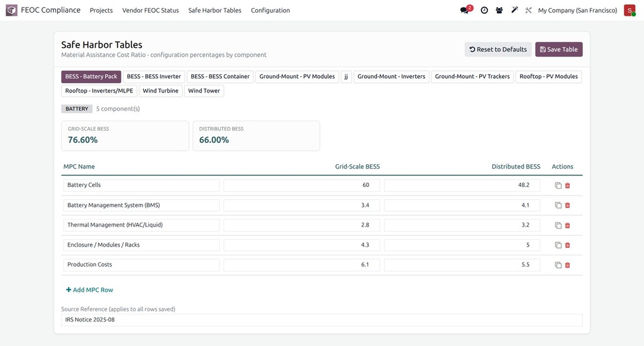Image resolution: width=644 pixels, height=346 pixels.
Task: Open the Vendor FEOC Status menu
Action: 150,10
